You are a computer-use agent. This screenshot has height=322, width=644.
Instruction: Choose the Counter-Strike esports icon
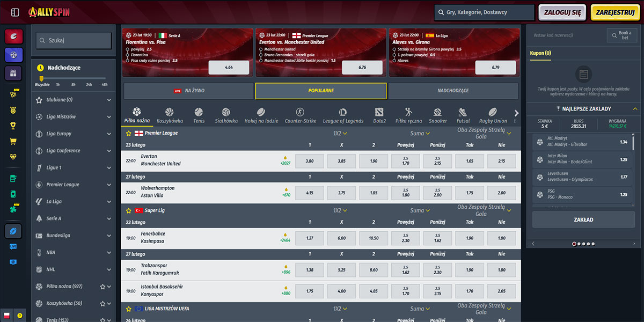[300, 115]
